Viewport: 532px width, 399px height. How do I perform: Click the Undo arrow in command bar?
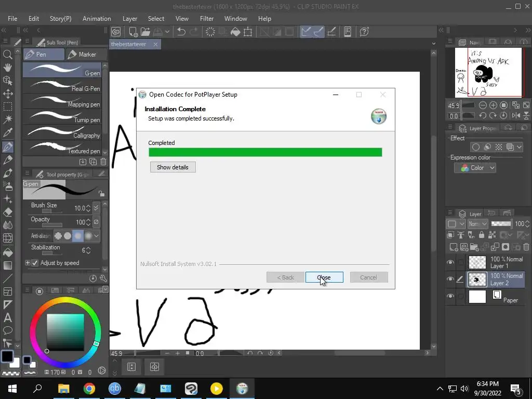point(181,32)
